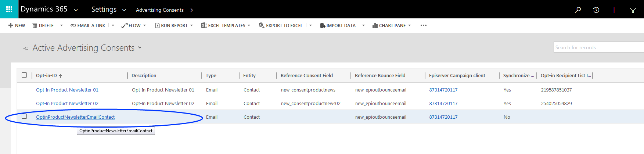Click Advertising Consents breadcrumb item
644x154 pixels.
(x=160, y=10)
